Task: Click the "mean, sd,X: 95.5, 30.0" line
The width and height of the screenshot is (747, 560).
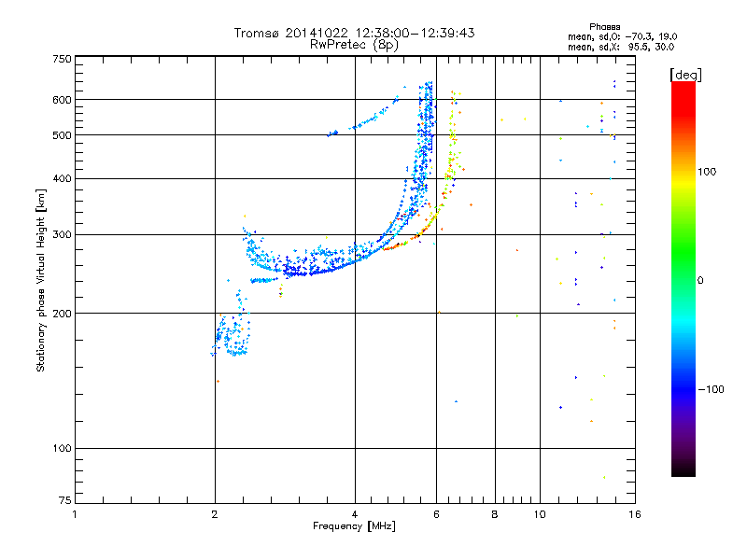Action: click(x=621, y=47)
